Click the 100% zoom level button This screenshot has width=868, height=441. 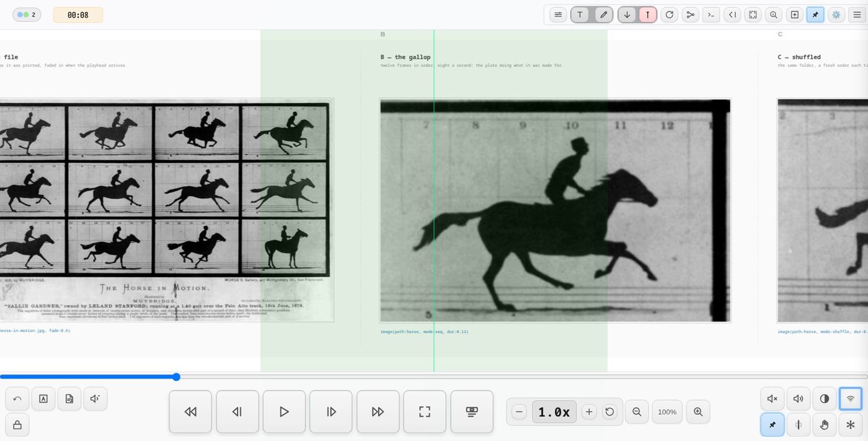click(x=667, y=412)
